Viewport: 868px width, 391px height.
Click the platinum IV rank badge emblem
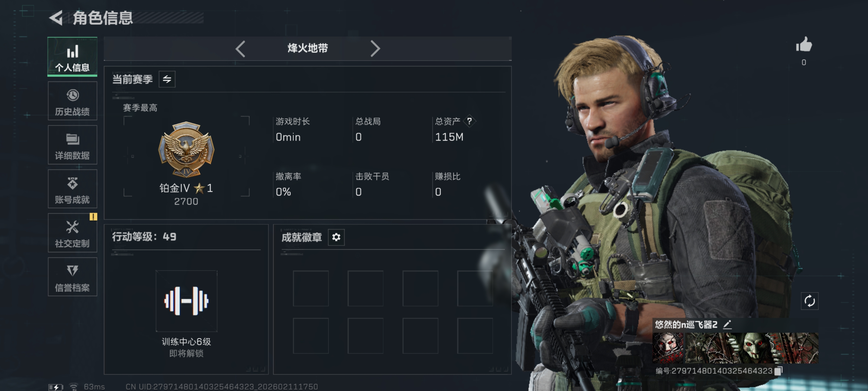point(186,149)
